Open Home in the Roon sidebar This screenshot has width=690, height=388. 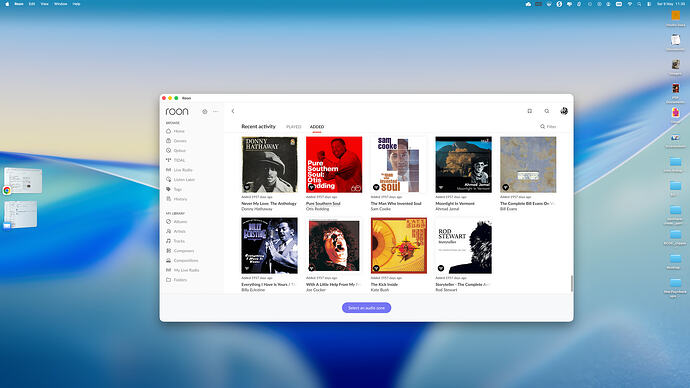click(175, 131)
